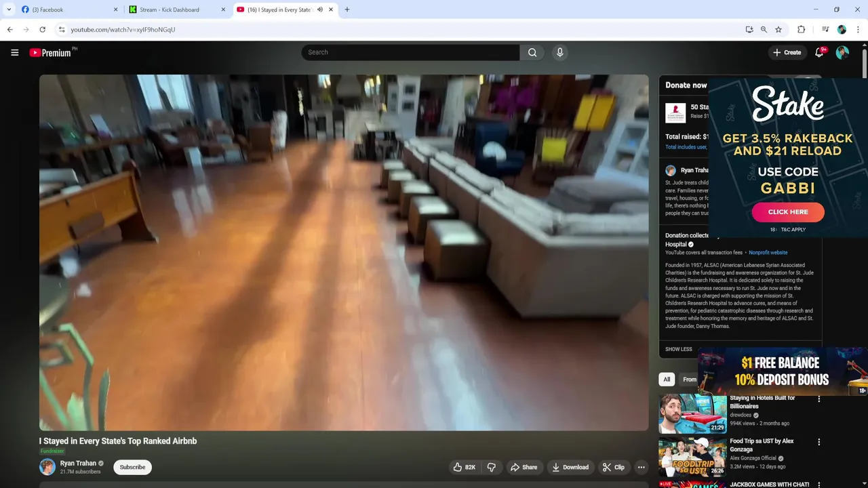
Task: Click the video player to pause
Action: (344, 252)
